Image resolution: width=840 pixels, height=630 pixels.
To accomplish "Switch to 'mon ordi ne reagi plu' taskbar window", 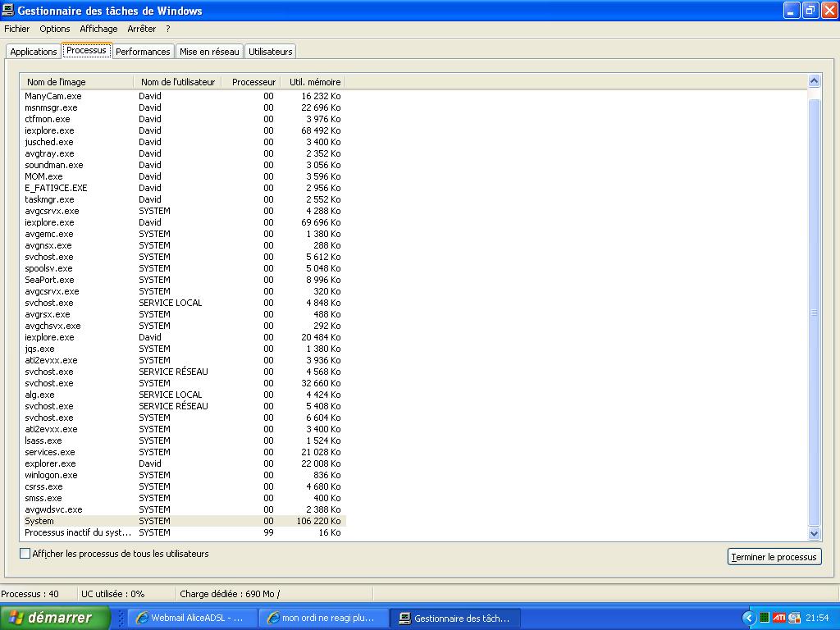I will tap(322, 618).
